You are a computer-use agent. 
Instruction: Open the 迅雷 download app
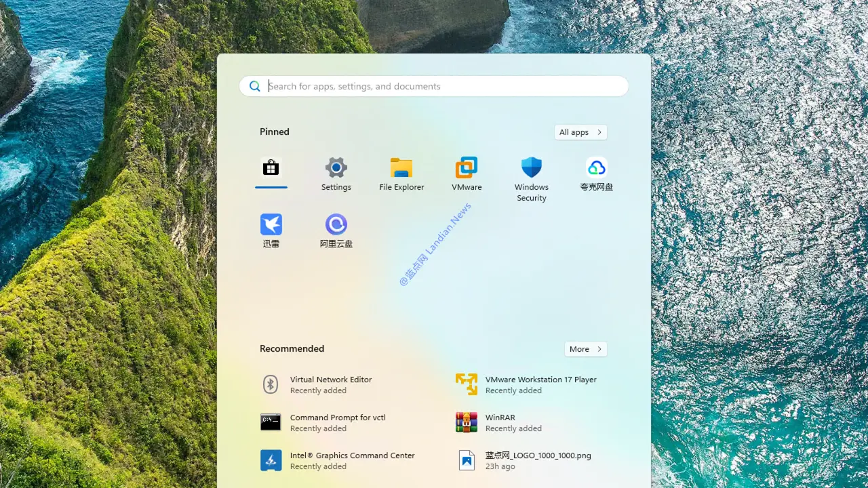(271, 226)
